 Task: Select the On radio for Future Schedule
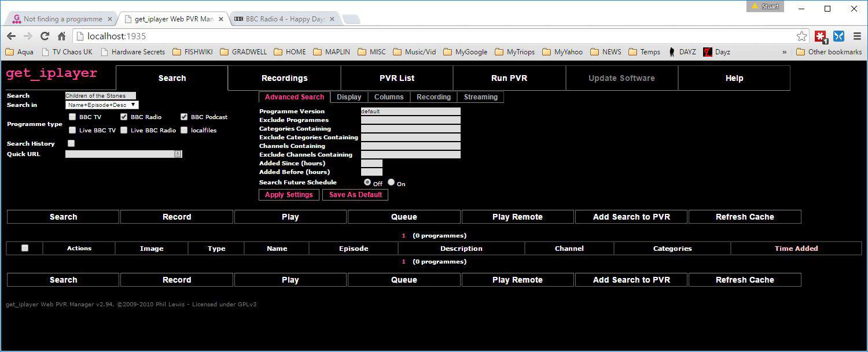point(391,182)
